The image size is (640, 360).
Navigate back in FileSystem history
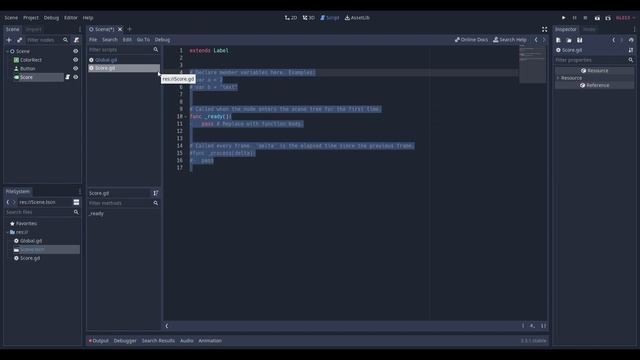(8, 202)
